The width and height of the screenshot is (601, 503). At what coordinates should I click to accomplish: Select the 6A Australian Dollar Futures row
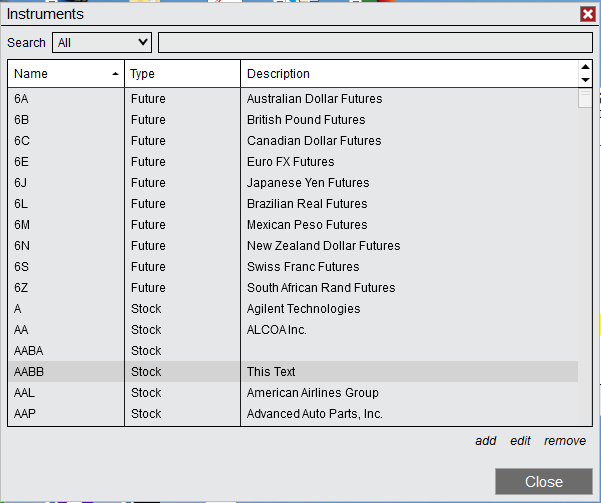click(x=292, y=99)
